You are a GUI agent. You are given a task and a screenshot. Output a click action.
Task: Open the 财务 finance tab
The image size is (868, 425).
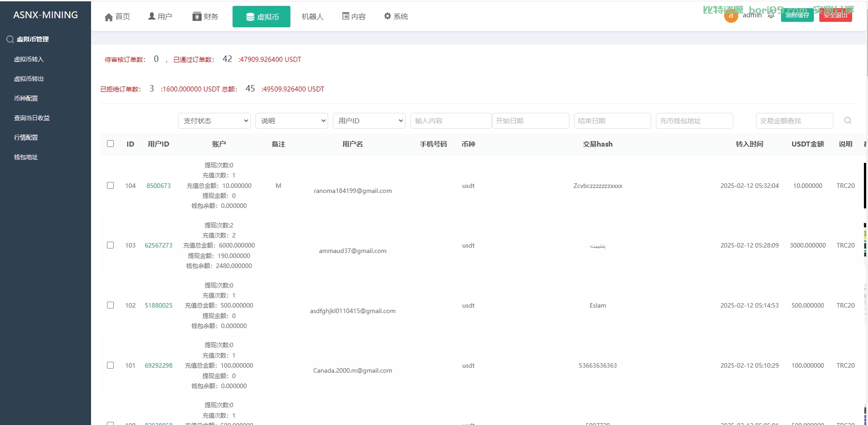pyautogui.click(x=205, y=16)
